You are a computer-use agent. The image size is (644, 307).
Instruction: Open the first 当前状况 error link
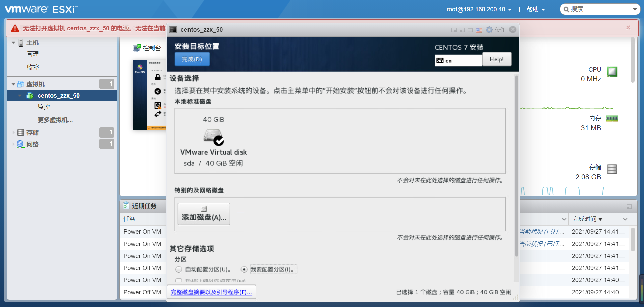click(x=542, y=232)
